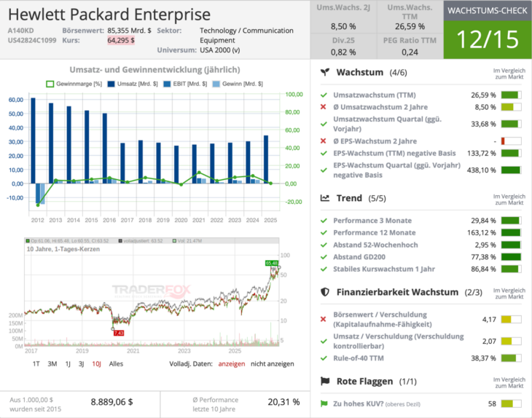Toggle Gewinnmarge [%] legend entry
This screenshot has height=418, width=532.
(74, 84)
